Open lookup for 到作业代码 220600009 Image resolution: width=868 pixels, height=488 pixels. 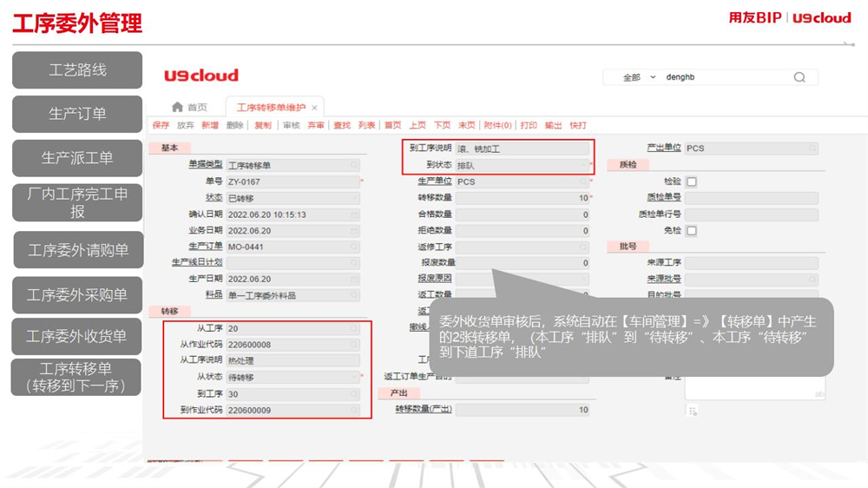pyautogui.click(x=354, y=411)
